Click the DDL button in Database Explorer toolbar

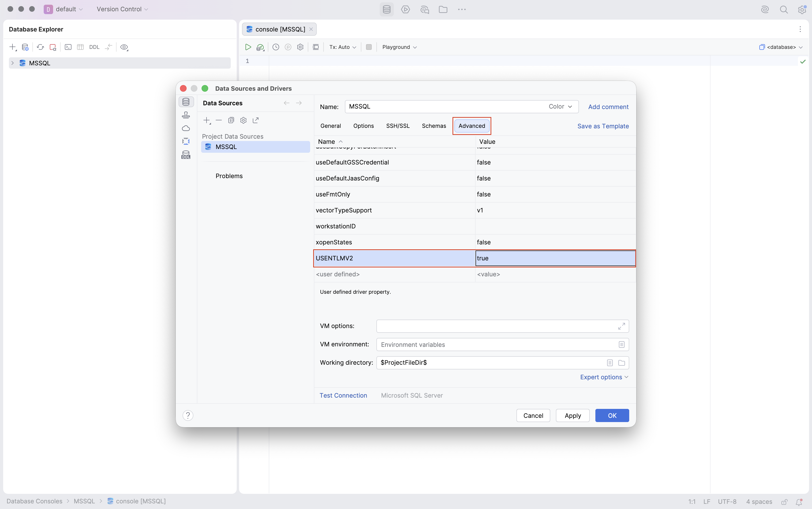[94, 47]
